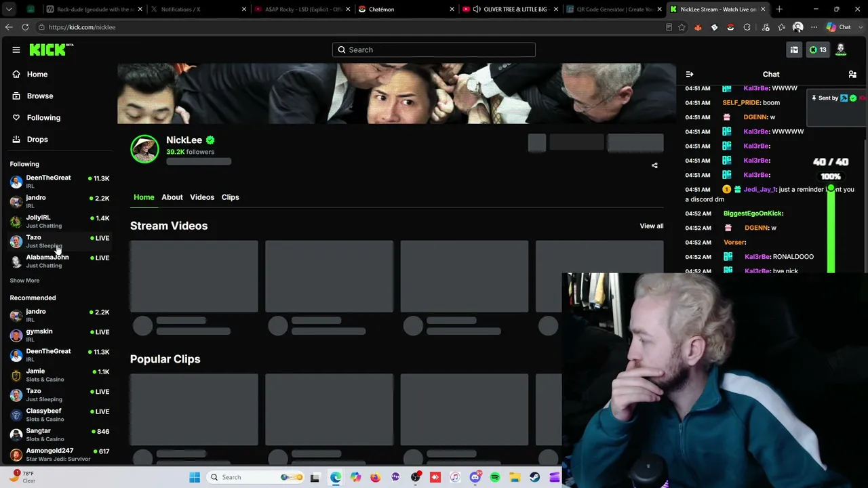Open AlabamaJohn in the Following list
Screen dimensions: 868x488
pos(60,261)
